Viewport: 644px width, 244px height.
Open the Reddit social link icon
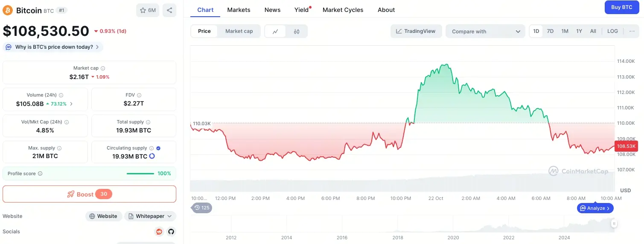159,232
